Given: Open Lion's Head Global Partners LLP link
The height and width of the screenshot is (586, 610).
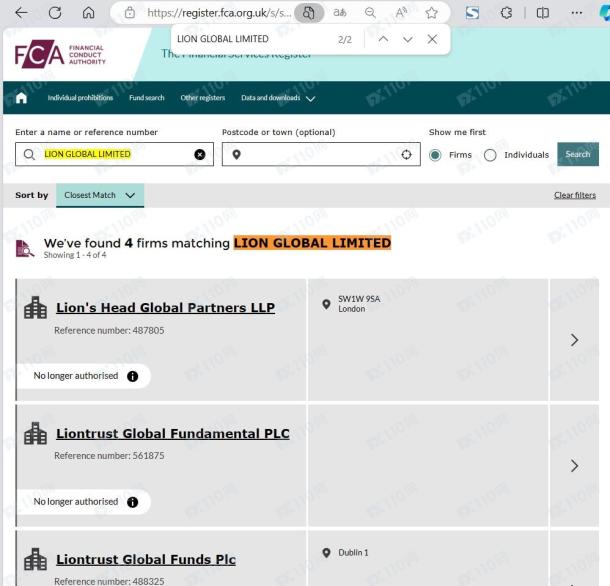Looking at the screenshot, I should (165, 307).
